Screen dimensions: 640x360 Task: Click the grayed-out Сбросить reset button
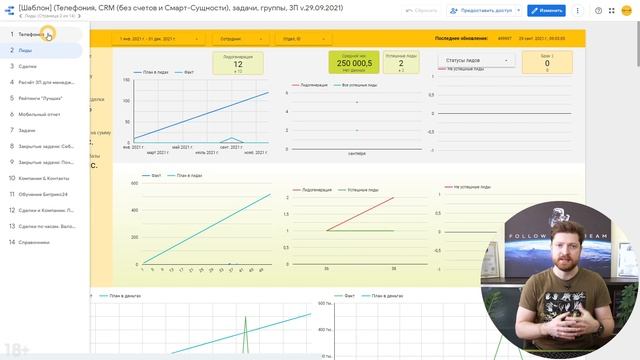422,11
